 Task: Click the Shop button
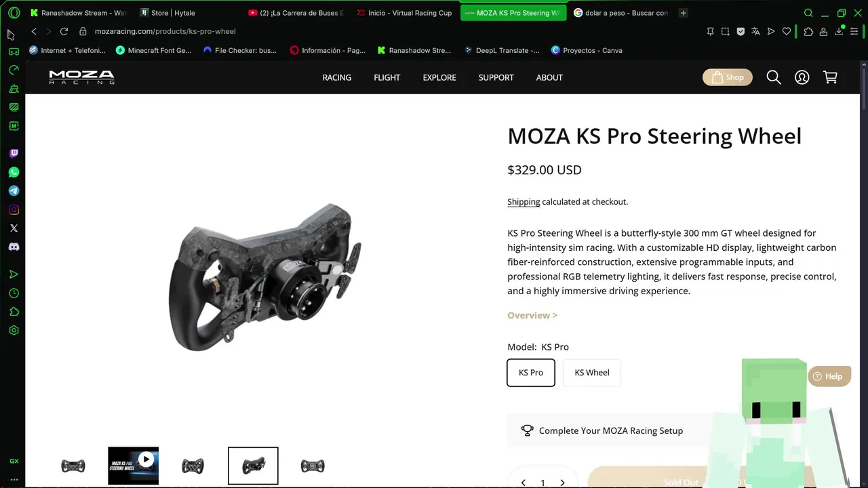pyautogui.click(x=728, y=77)
